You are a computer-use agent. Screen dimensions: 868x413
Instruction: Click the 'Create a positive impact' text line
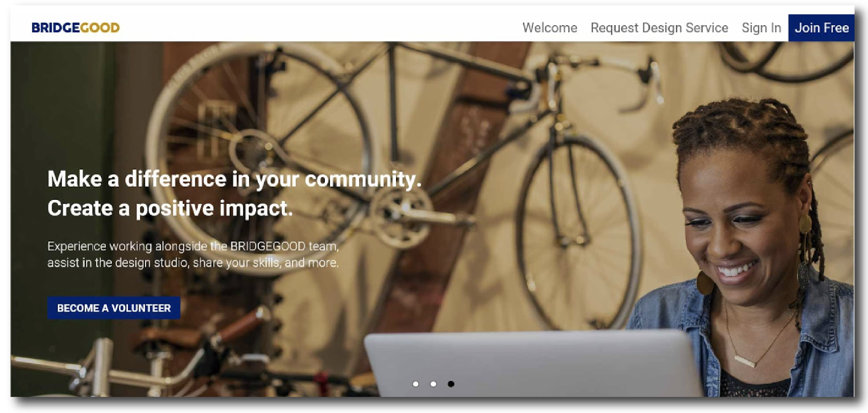[170, 208]
